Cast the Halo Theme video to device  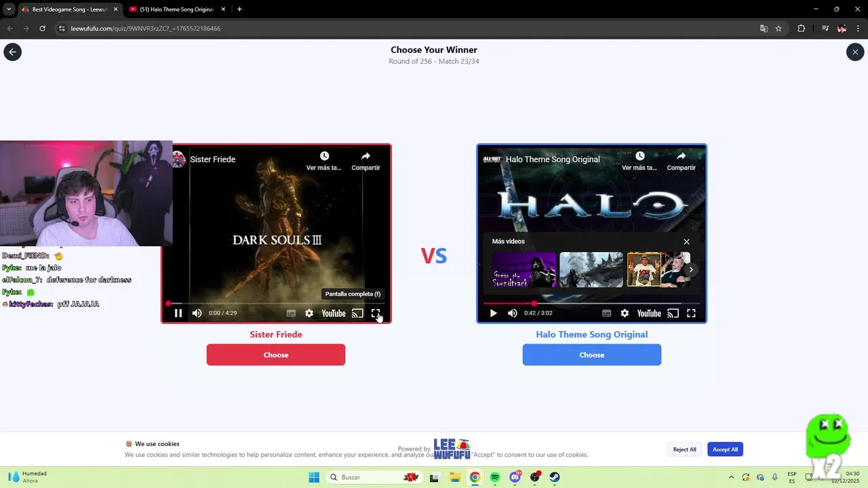(673, 313)
